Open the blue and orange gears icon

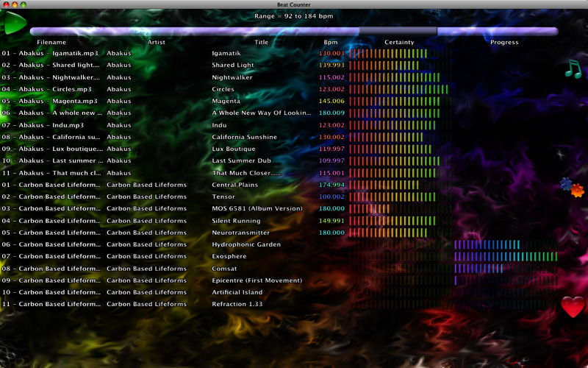coord(573,188)
